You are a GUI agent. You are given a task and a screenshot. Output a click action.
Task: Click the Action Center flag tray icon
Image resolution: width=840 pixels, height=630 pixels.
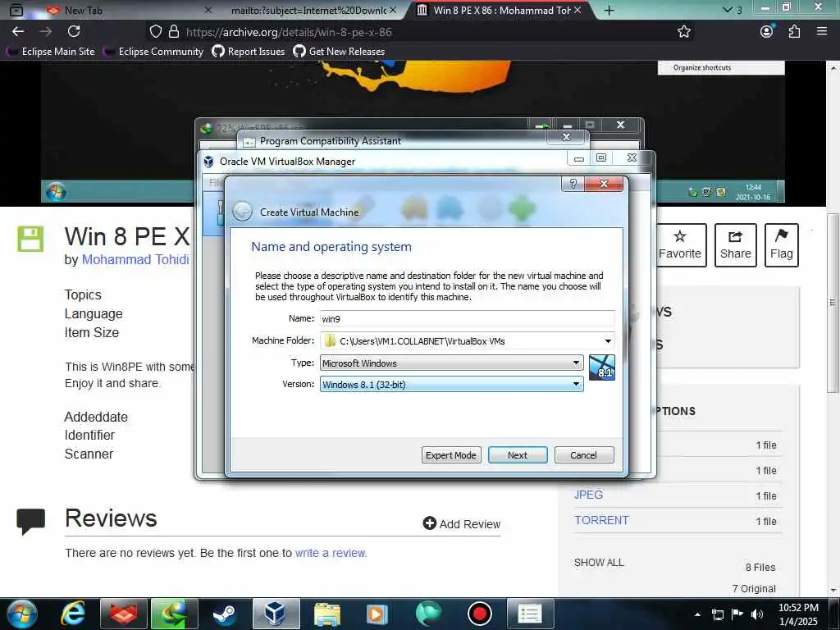(x=737, y=614)
